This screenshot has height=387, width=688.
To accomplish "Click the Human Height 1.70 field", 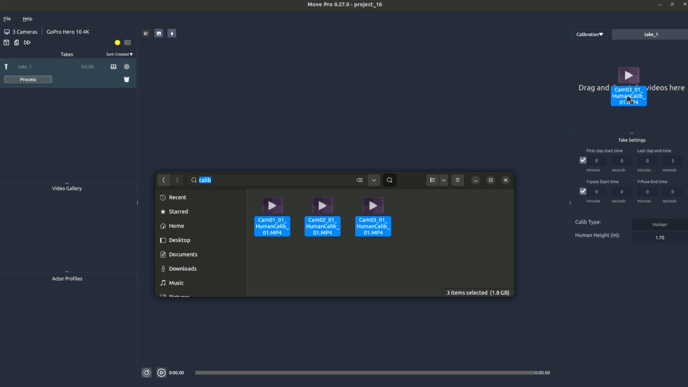I will point(659,237).
